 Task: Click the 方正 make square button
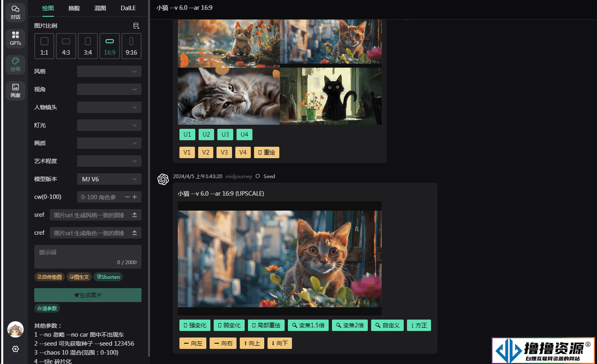pyautogui.click(x=419, y=325)
